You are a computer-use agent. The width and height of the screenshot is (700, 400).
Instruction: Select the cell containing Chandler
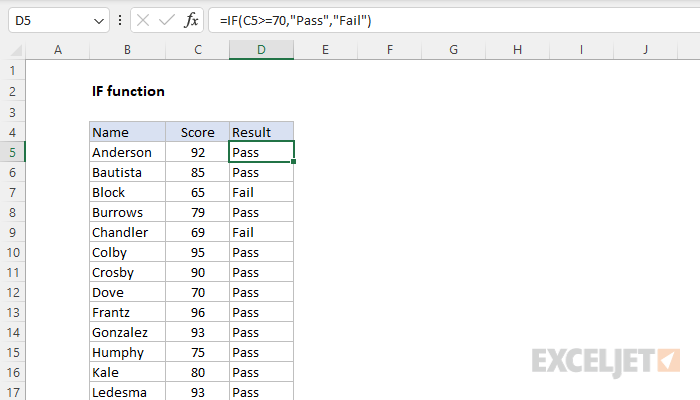coord(127,232)
